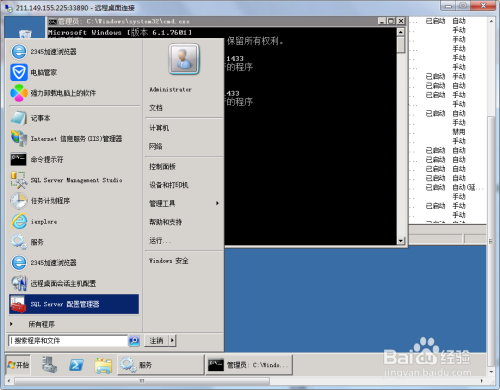The width and height of the screenshot is (500, 390).
Task: Click the 注销 logoff button
Action: point(156,341)
